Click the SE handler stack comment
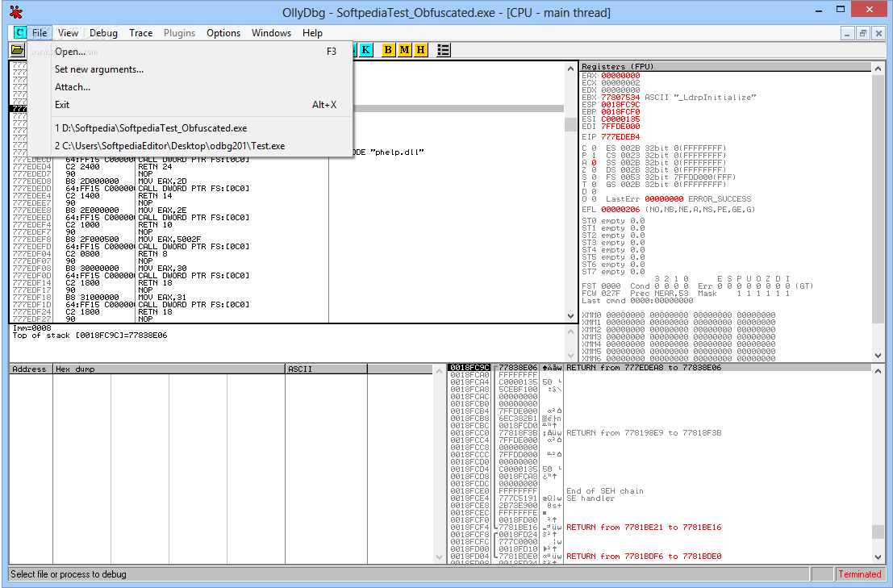 coord(590,498)
